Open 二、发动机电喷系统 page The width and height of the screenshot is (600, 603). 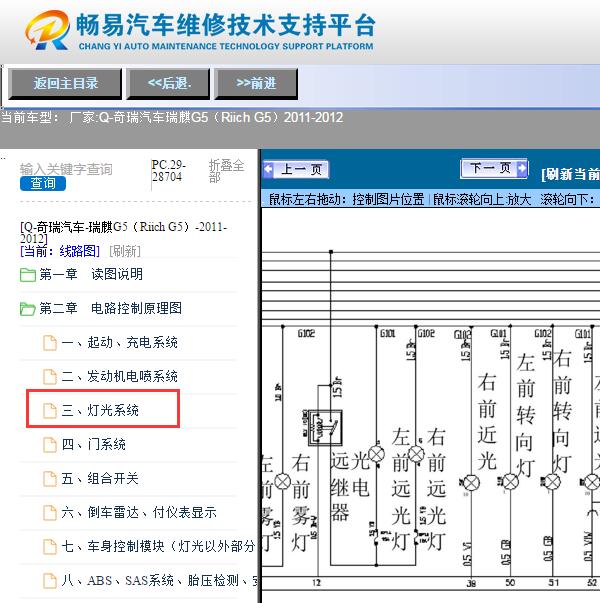[120, 376]
